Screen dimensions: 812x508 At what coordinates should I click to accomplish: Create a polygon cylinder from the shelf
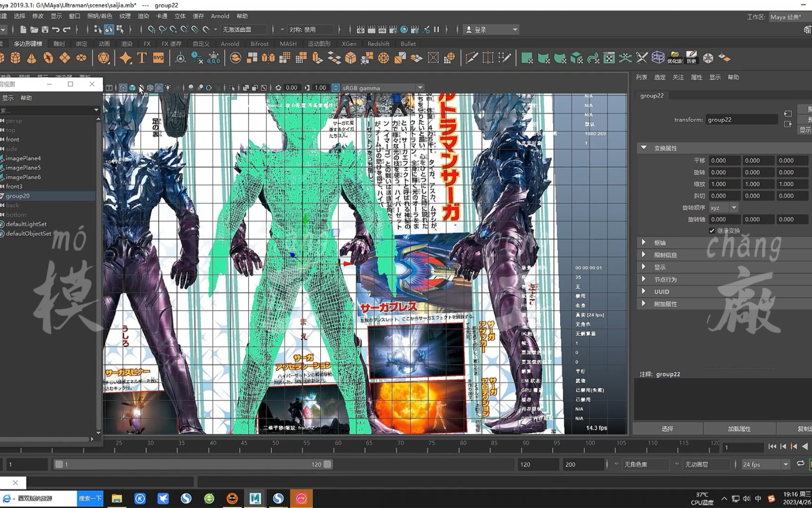point(15,58)
